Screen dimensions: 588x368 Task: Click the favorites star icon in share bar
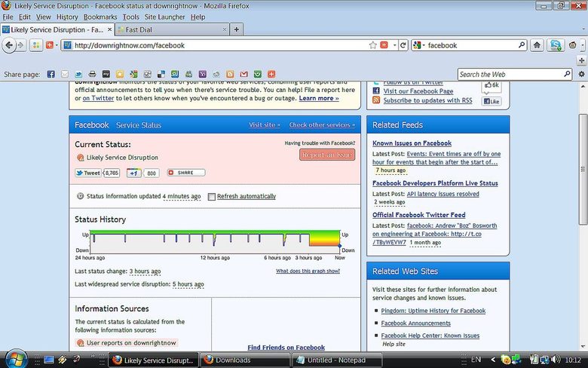(120, 74)
